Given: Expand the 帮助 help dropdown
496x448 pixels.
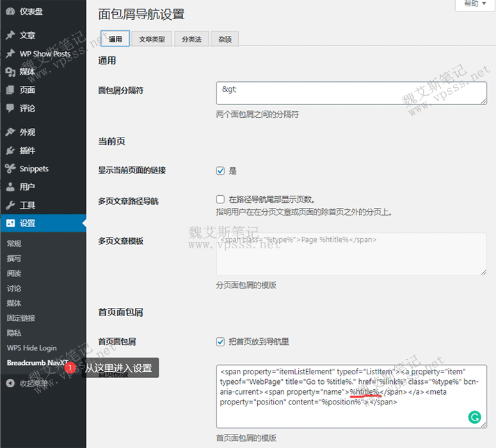Looking at the screenshot, I should point(475,4).
